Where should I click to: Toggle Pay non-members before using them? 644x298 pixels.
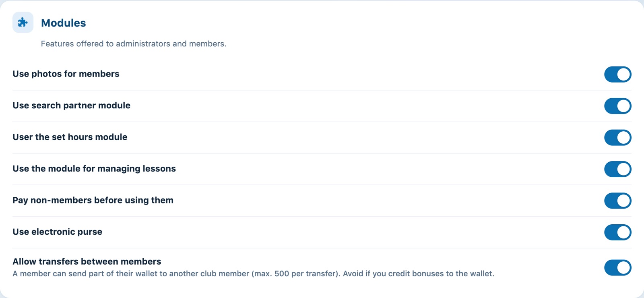point(617,201)
